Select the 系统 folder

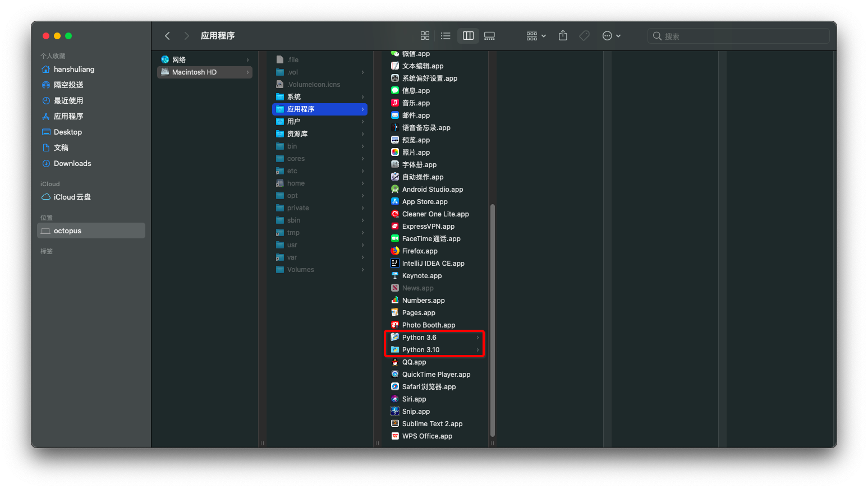point(320,97)
